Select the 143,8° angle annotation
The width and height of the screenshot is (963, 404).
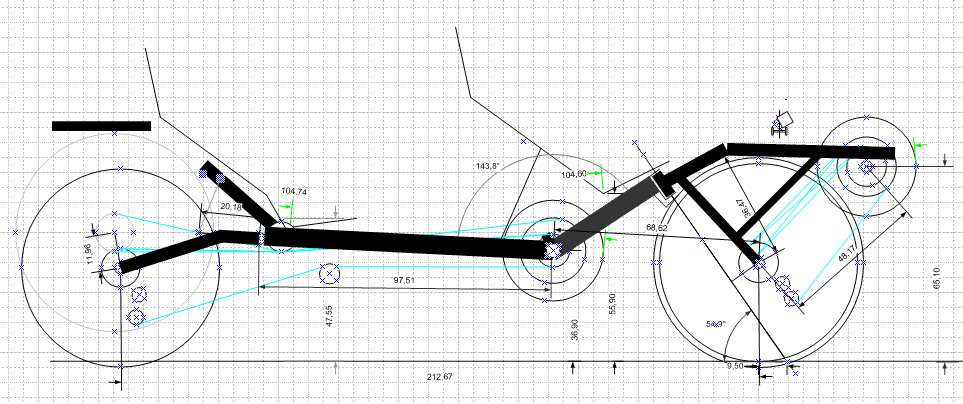[x=488, y=166]
